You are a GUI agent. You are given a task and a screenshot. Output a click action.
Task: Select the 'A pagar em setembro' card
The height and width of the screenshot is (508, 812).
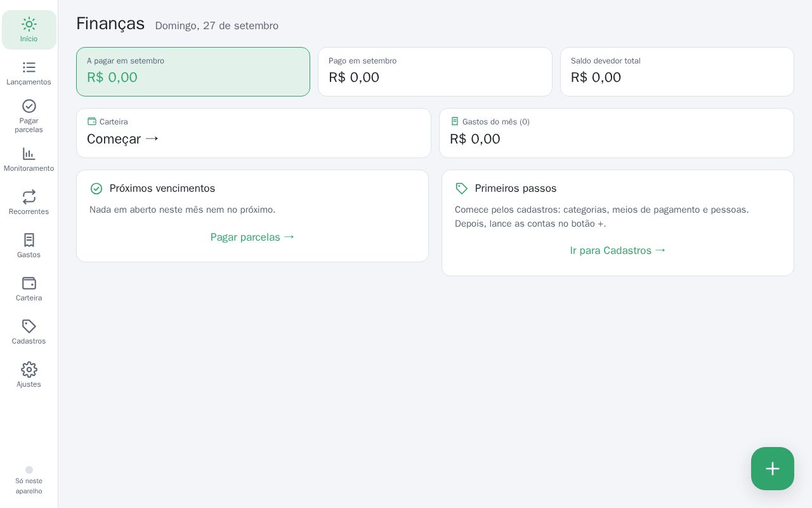(193, 72)
